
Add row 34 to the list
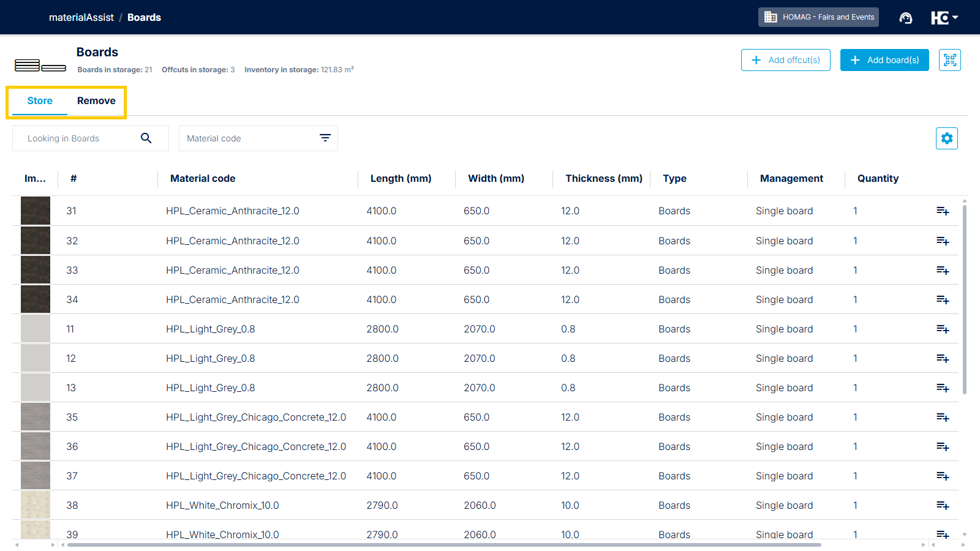coord(943,300)
